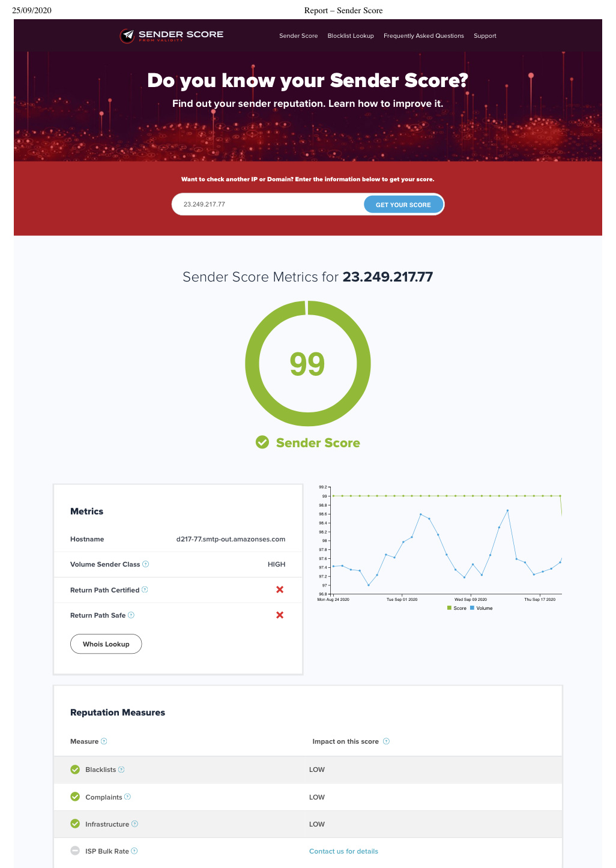Click LOW impact value in Complaints row
616x868 pixels.
click(317, 797)
